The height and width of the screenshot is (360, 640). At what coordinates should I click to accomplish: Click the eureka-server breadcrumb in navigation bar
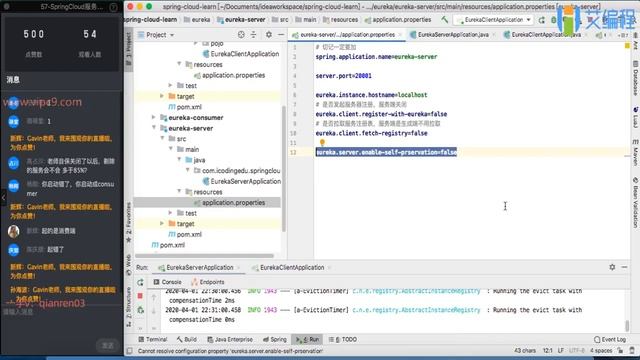pos(241,20)
